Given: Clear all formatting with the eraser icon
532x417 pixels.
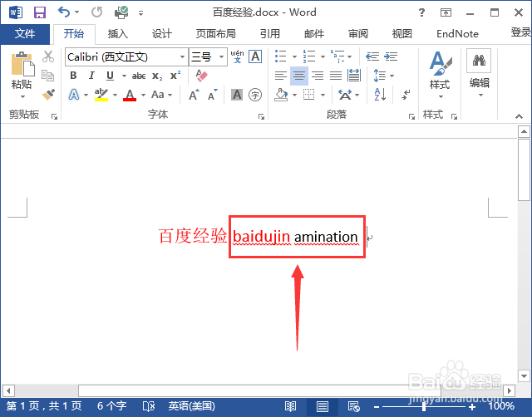Looking at the screenshot, I should tap(201, 76).
